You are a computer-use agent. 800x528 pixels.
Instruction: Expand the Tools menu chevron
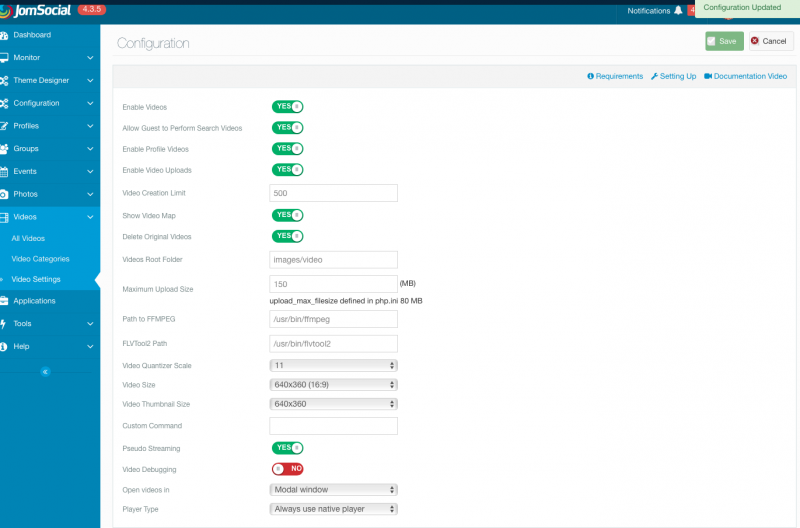point(90,324)
